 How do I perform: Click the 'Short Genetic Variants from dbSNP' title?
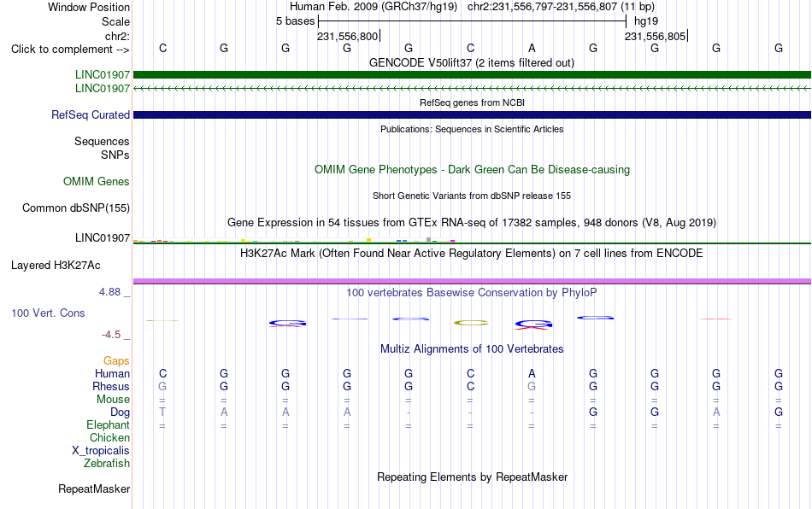point(472,196)
